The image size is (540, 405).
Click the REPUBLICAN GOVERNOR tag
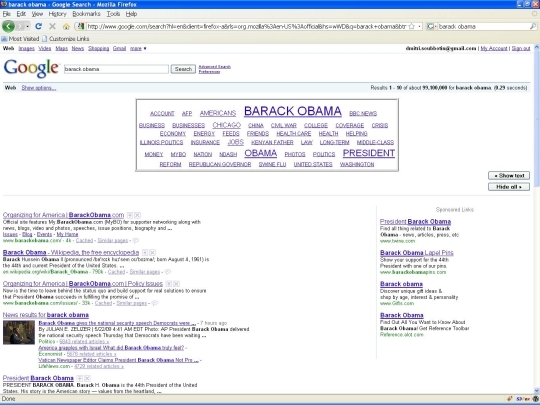(220, 164)
